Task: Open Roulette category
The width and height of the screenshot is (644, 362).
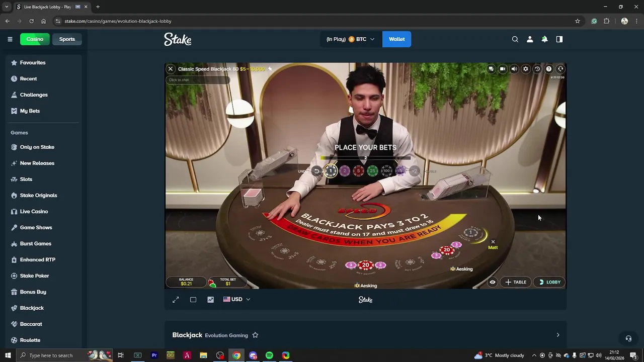Action: click(x=44, y=340)
